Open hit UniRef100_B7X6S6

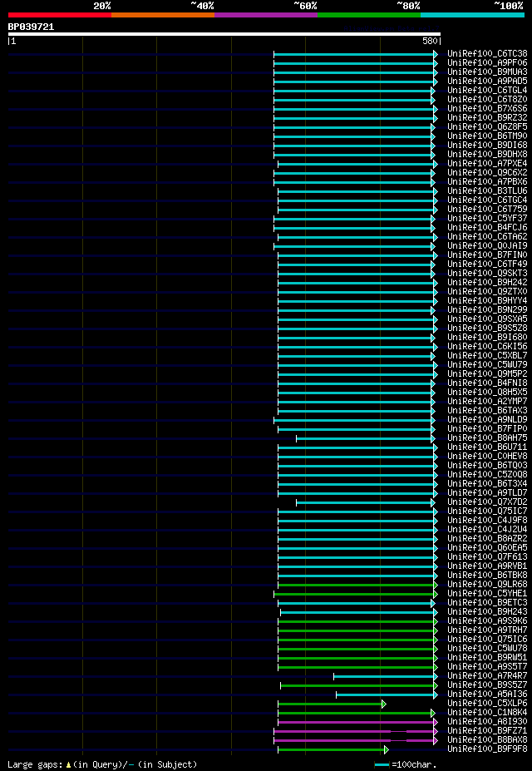487,109
